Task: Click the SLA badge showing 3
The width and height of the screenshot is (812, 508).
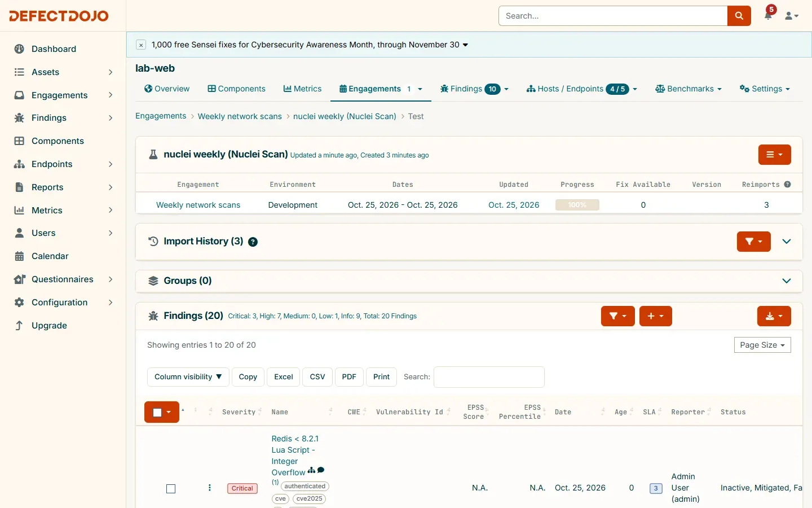Action: [x=656, y=488]
